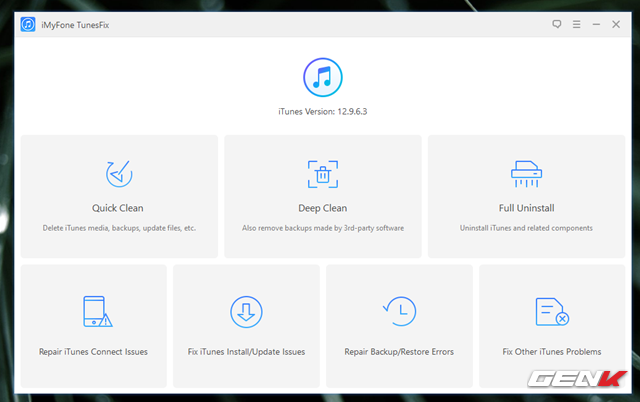This screenshot has width=640, height=402.
Task: Click the iMyFone TunesFix title text
Action: click(x=75, y=25)
